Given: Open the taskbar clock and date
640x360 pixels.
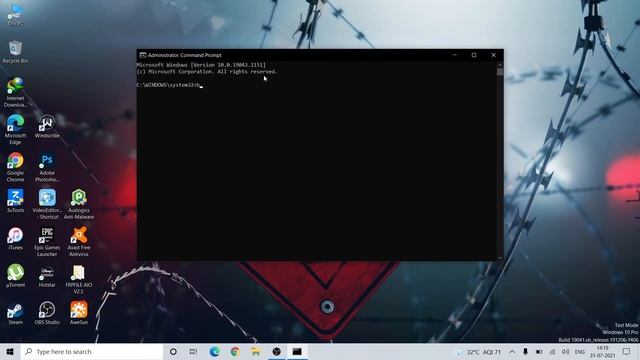Looking at the screenshot, I should (x=602, y=352).
